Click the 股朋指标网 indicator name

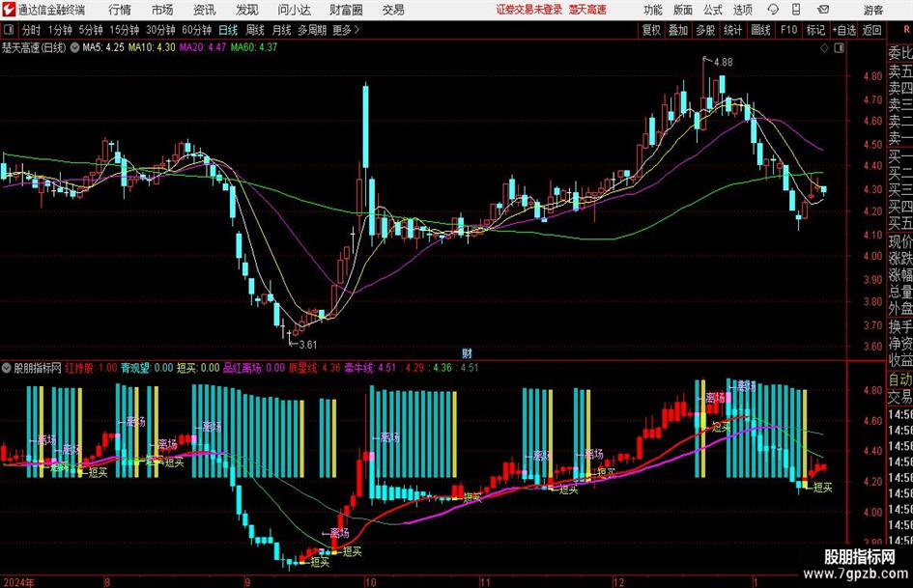pos(38,368)
